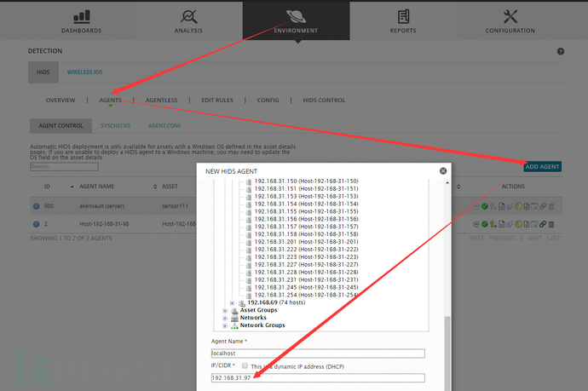Click Asset Groups tree icon
Screen dimensions: 588x391
[x=234, y=311]
